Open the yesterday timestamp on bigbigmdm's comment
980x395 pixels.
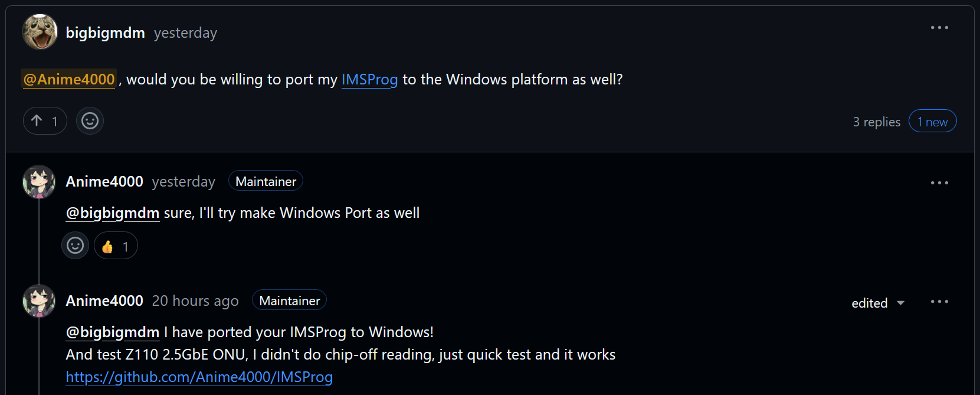coord(185,32)
